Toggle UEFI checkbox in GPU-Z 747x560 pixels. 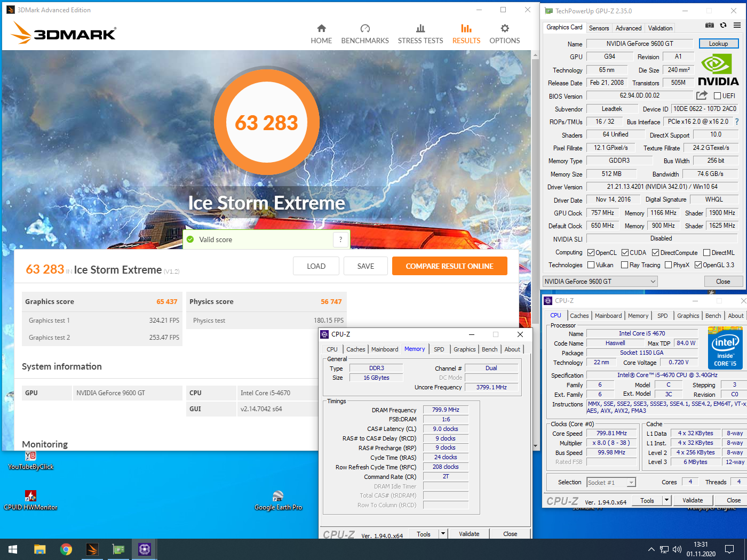(x=717, y=96)
